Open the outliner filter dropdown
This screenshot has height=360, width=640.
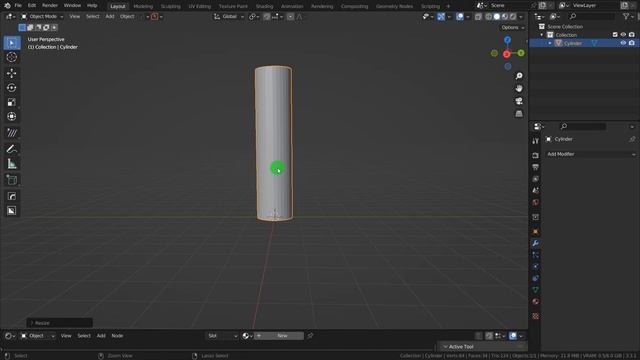628,16
